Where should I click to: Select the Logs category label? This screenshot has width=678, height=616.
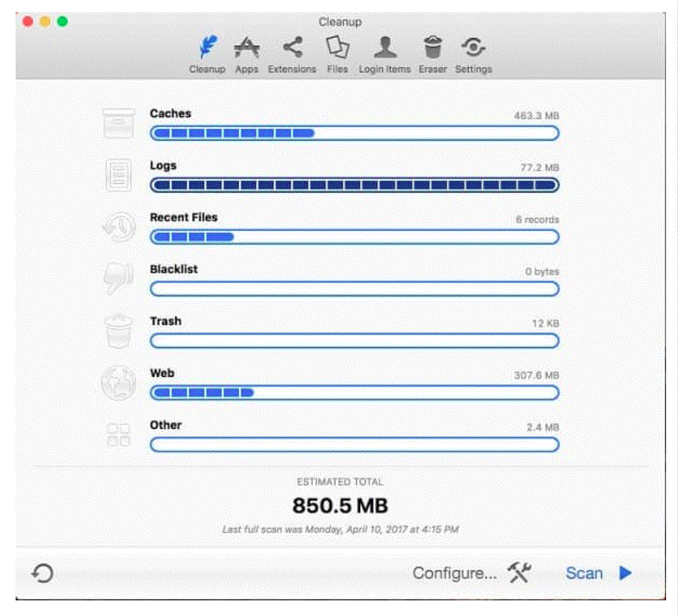[163, 166]
